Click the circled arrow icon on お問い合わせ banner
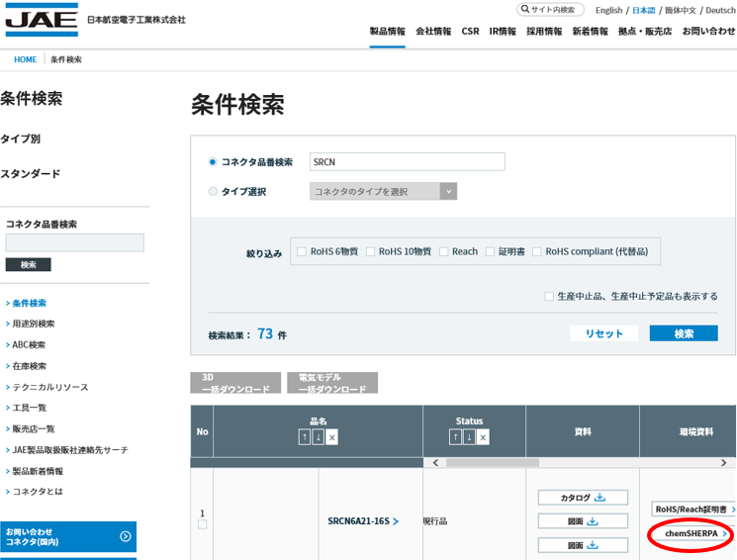737x560 pixels. click(x=125, y=536)
